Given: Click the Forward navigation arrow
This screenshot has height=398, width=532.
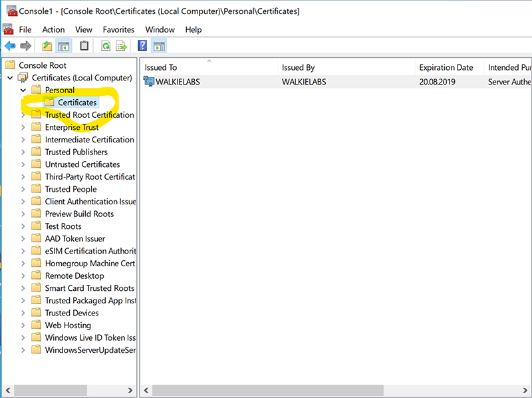Looking at the screenshot, I should pos(27,45).
